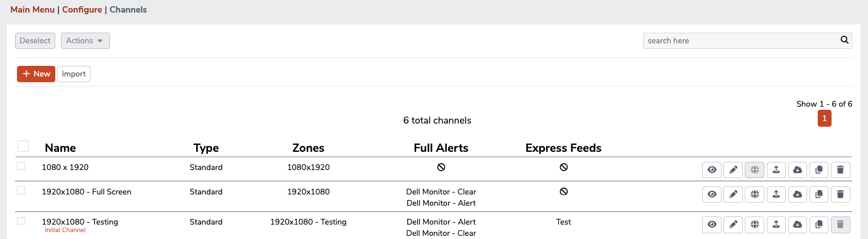This screenshot has height=239, width=868.
Task: Tick the 1920x1080 - Testing row checkbox
Action: [x=21, y=221]
